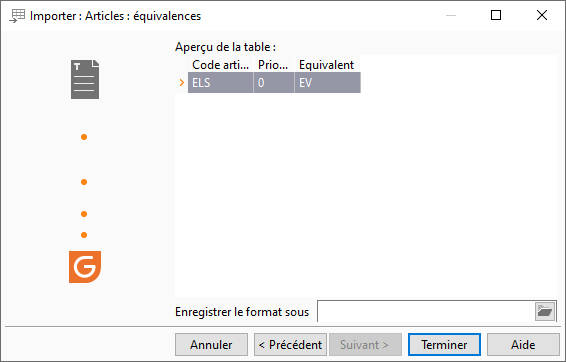
Task: Maximize the import dialog window
Action: click(x=496, y=15)
